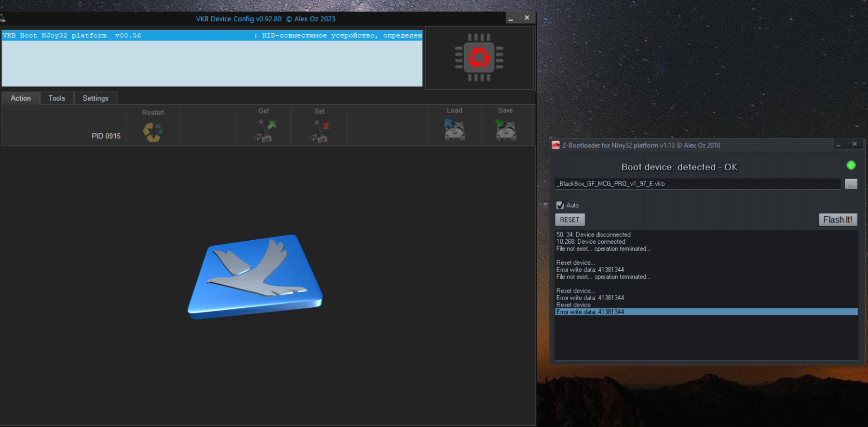Viewport: 868px width, 427px height.
Task: Select first 'Reset device...' log line
Action: [575, 263]
